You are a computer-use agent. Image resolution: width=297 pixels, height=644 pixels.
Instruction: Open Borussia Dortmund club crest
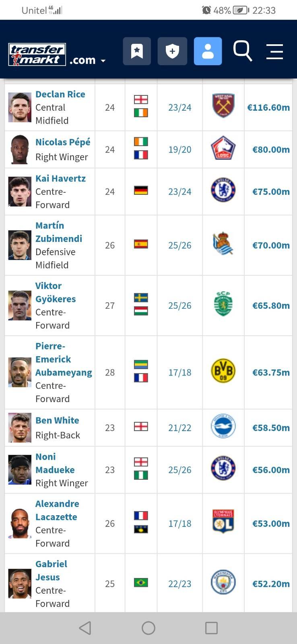tap(223, 371)
